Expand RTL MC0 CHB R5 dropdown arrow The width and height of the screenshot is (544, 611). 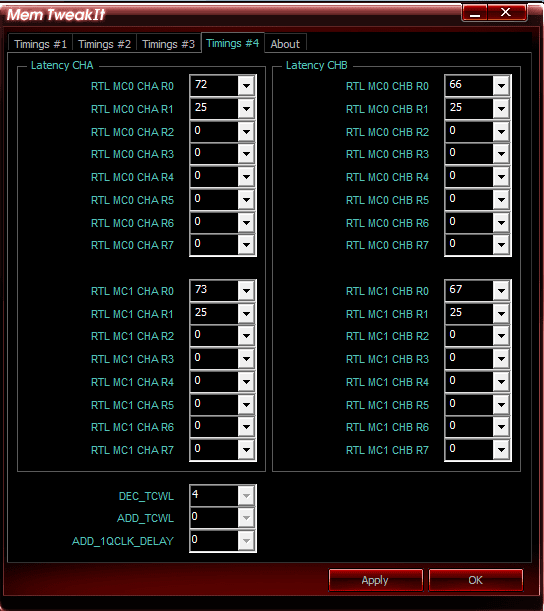point(501,200)
